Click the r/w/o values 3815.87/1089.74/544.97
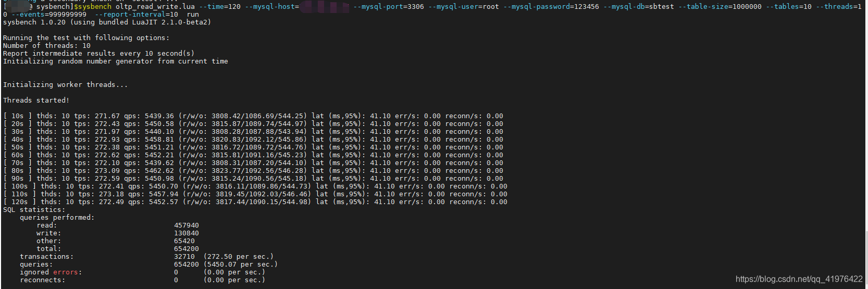 (259, 124)
